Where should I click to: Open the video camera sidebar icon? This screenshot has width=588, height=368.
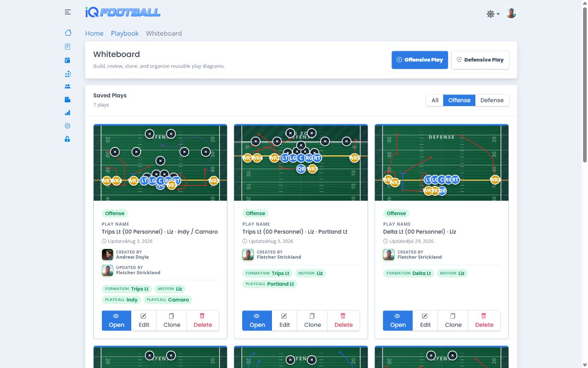tap(68, 100)
